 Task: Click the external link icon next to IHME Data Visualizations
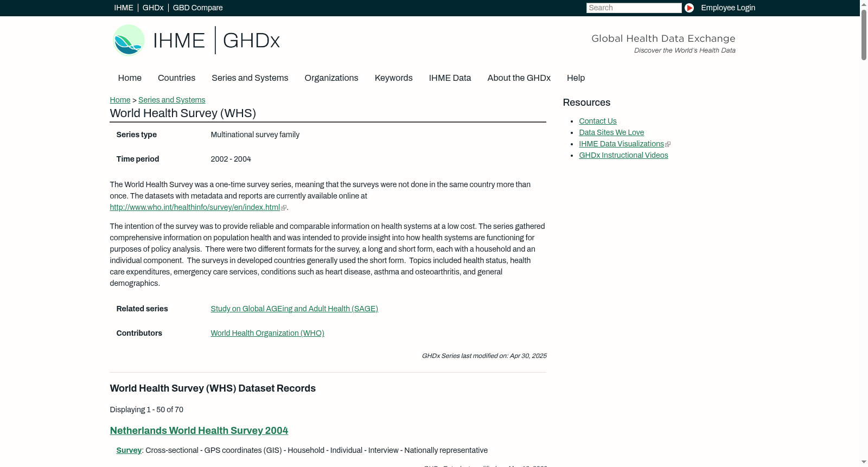[668, 144]
